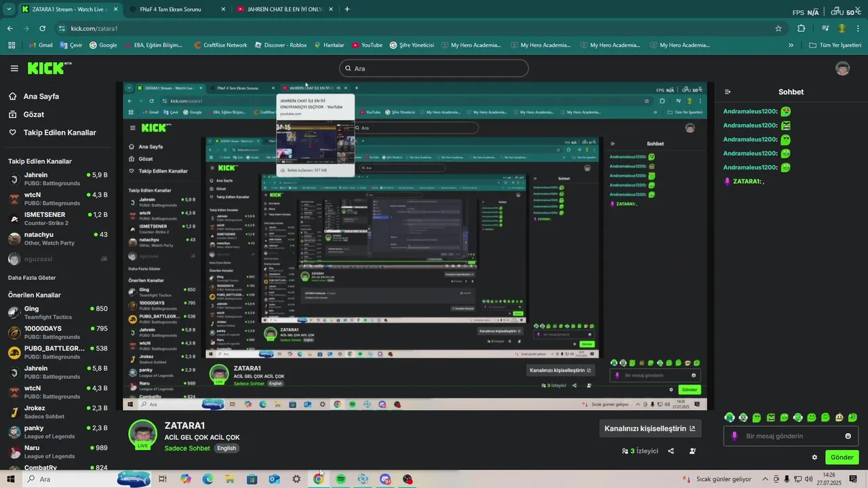Open the Gmail bookmark
The width and height of the screenshot is (868, 488).
click(40, 45)
